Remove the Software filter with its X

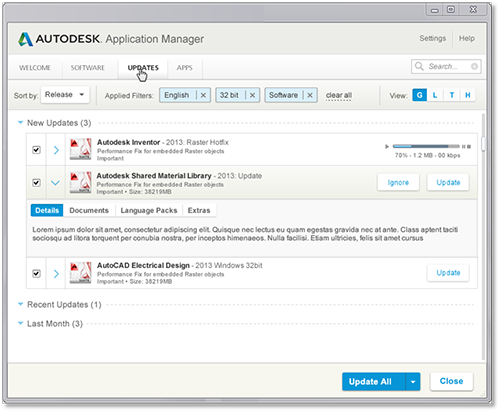click(x=310, y=95)
